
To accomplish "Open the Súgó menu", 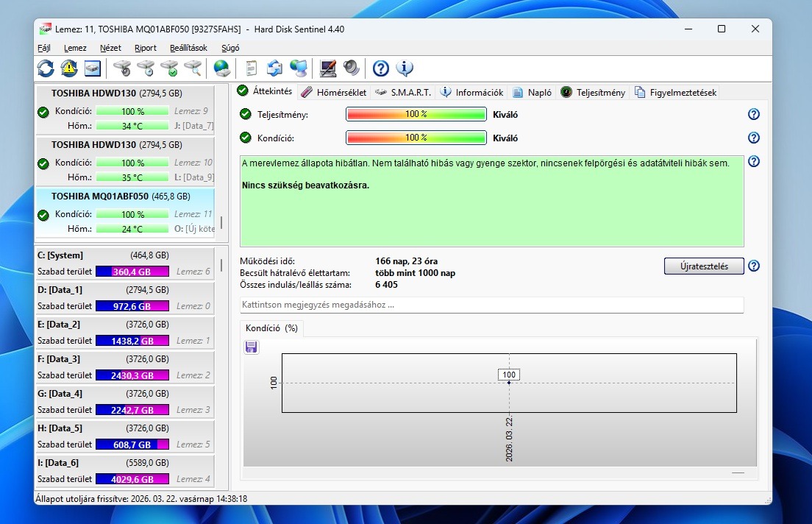I will pyautogui.click(x=230, y=48).
